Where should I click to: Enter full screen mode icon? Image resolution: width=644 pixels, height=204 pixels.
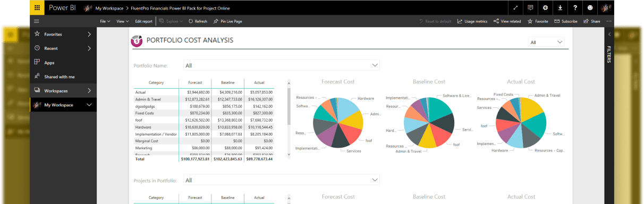[x=515, y=8]
